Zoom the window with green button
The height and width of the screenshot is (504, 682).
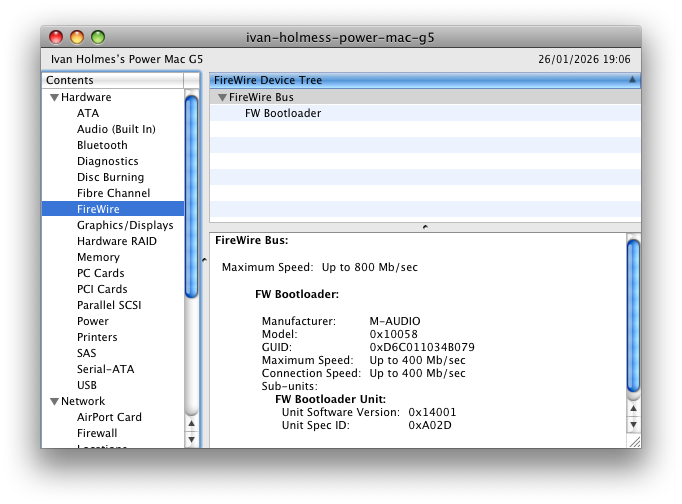click(x=98, y=37)
